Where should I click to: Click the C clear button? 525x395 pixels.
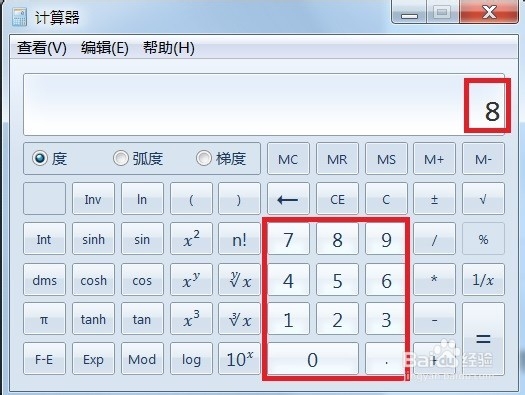coord(386,199)
